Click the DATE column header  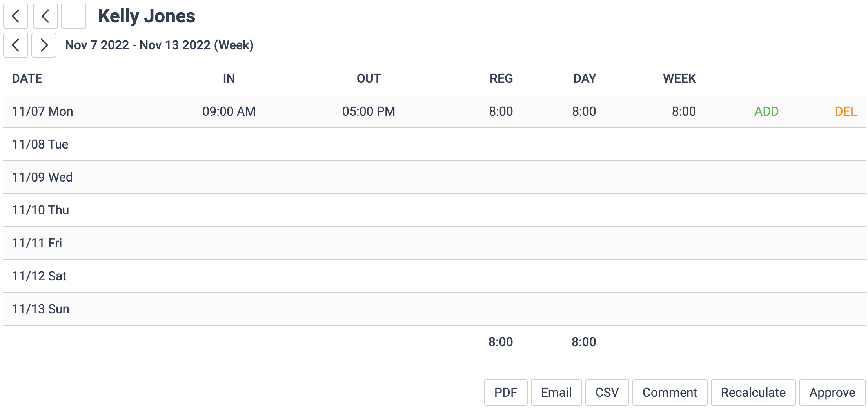click(x=27, y=78)
